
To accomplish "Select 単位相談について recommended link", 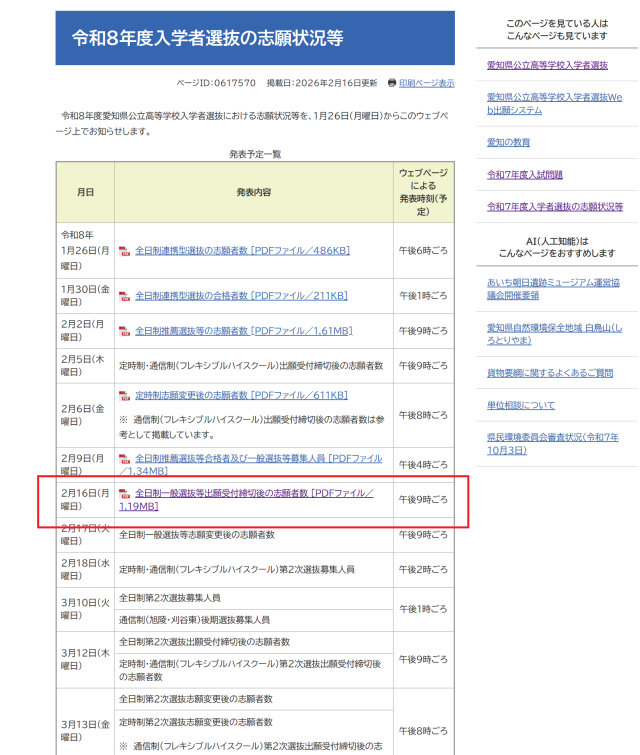I will tap(520, 405).
